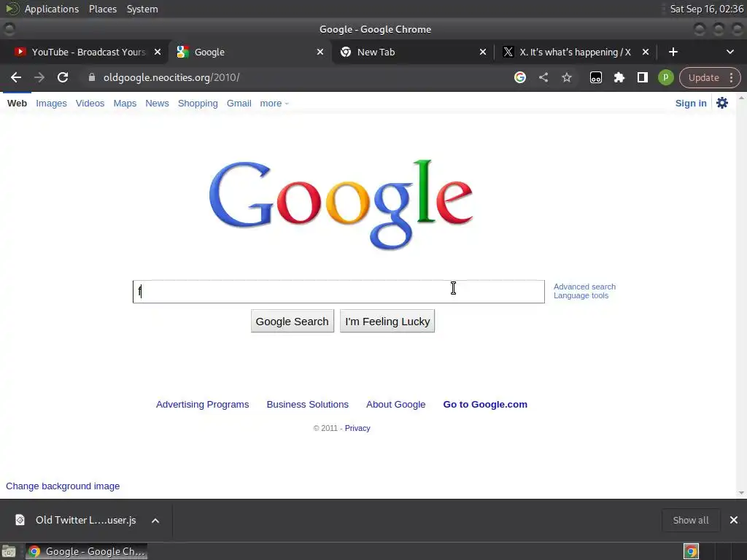747x560 pixels.
Task: Click the distro logo icon in top panel
Action: (x=12, y=9)
